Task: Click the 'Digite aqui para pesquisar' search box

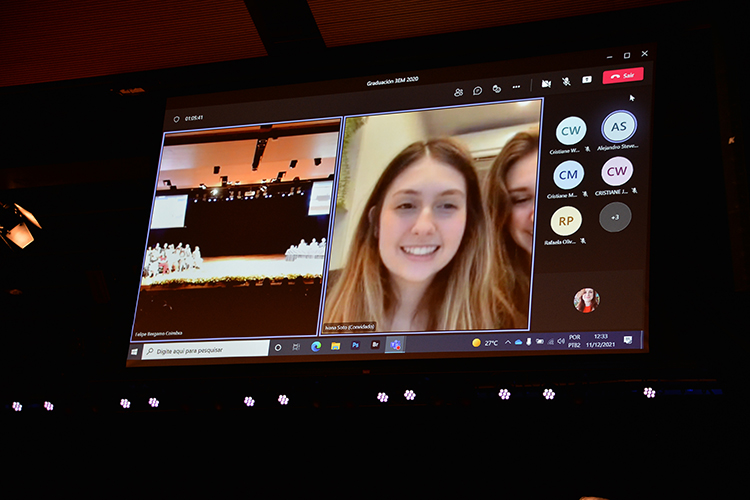Action: tap(205, 350)
